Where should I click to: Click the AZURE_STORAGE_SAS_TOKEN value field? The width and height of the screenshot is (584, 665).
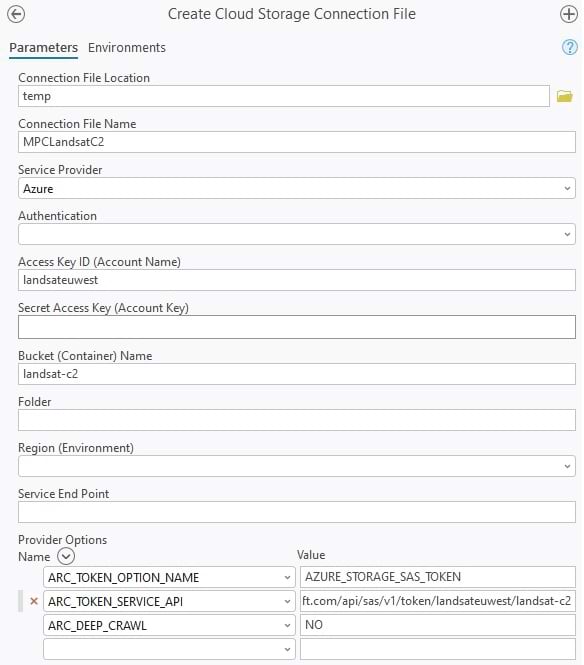click(x=438, y=577)
